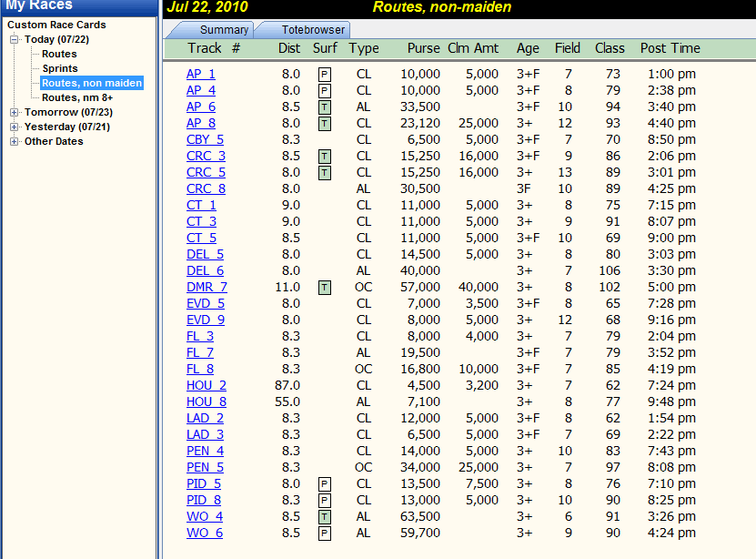Select the Routes, nm 8+ card
The height and width of the screenshot is (559, 756).
[77, 97]
